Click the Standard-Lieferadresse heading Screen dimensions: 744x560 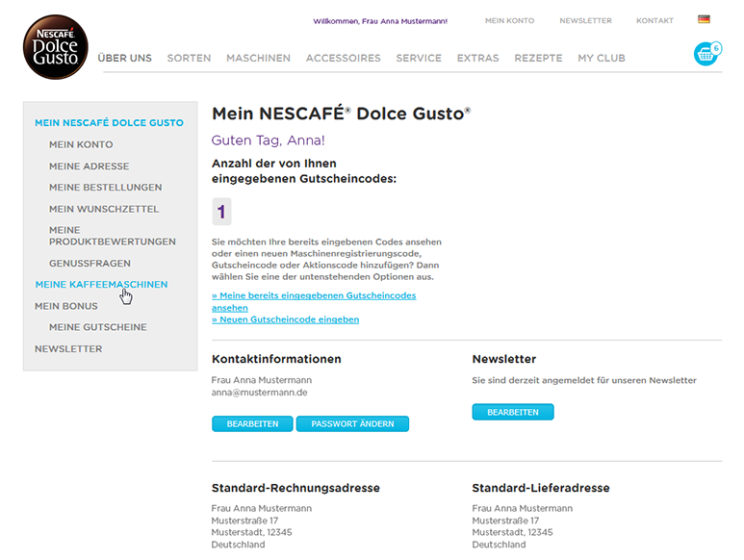541,488
